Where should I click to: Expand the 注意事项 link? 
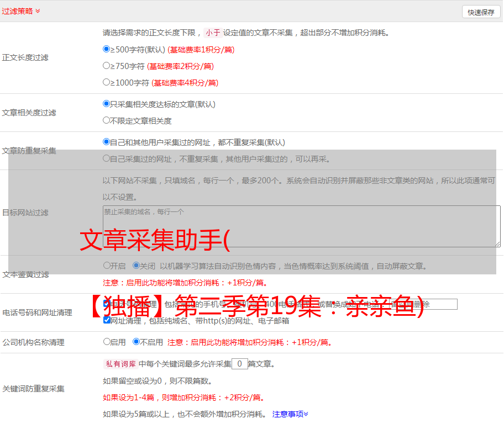[290, 414]
